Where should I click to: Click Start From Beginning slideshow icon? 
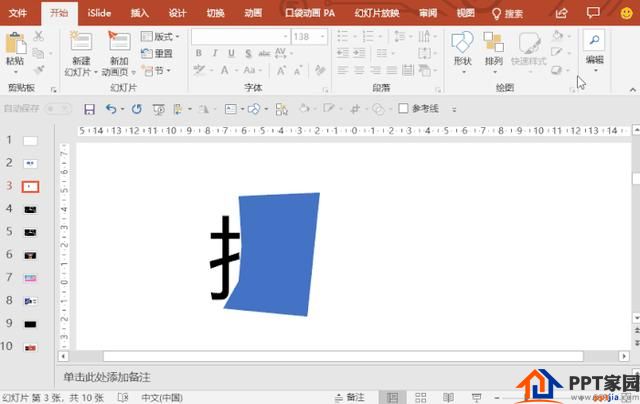click(x=158, y=109)
